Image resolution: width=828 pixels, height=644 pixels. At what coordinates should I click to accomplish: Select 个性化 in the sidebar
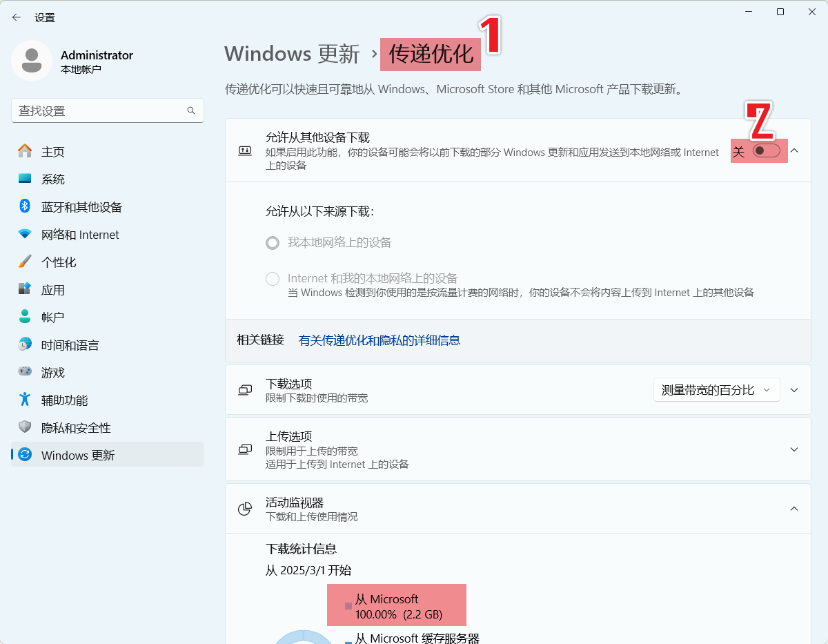tap(108, 262)
